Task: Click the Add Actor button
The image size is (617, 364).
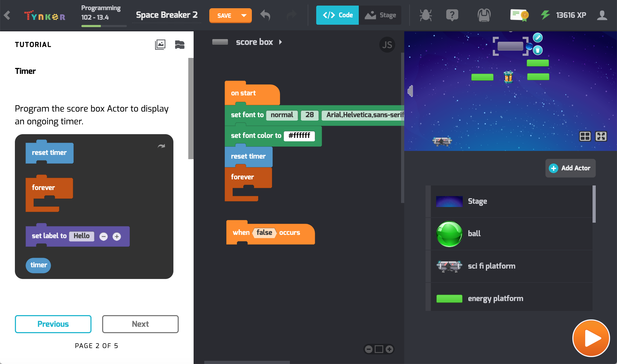Action: [x=570, y=168]
